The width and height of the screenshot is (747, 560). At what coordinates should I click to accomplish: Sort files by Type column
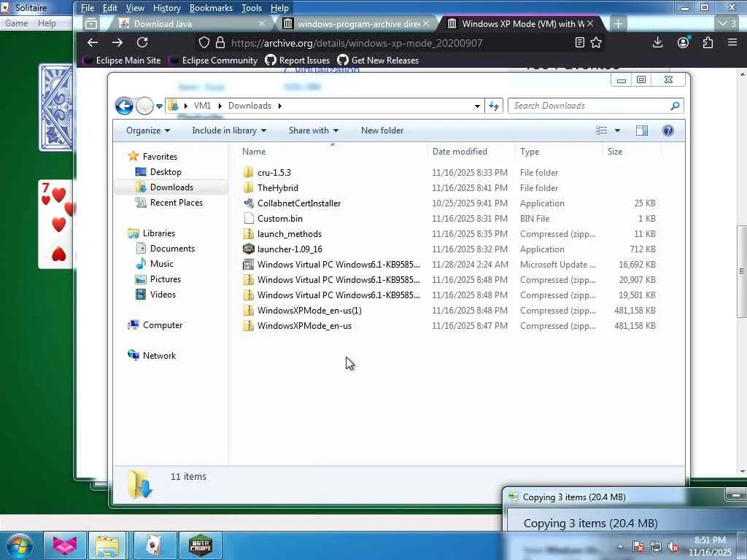[x=530, y=152]
